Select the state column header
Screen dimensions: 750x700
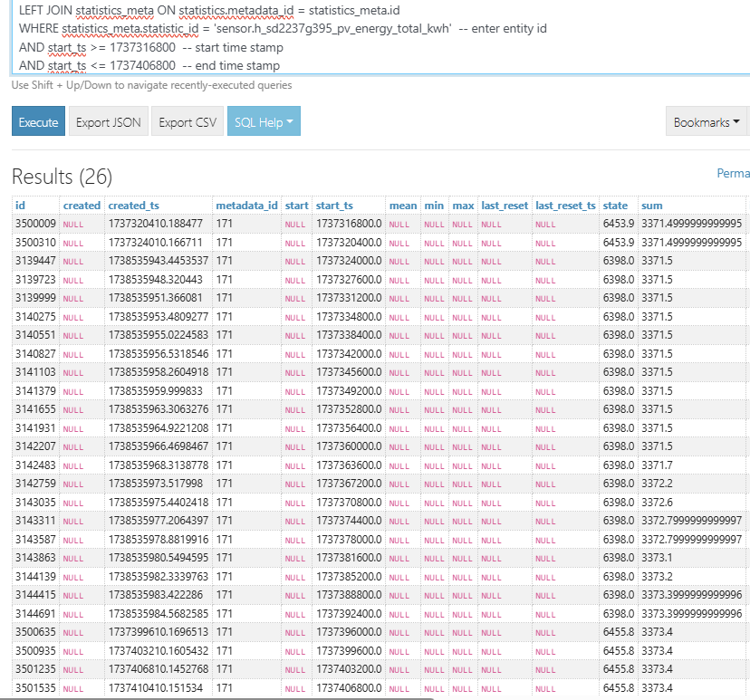[x=615, y=206]
